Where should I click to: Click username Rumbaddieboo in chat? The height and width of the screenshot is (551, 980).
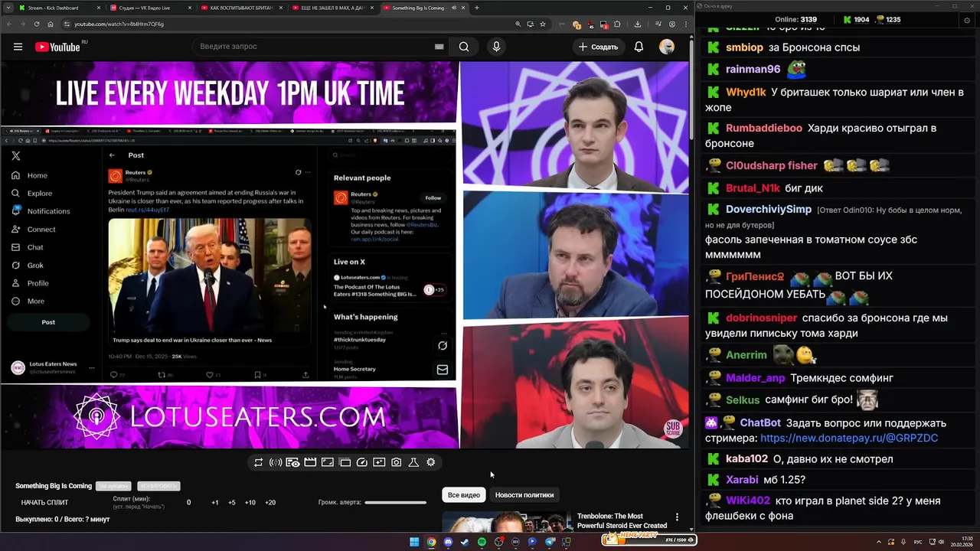[x=764, y=128]
